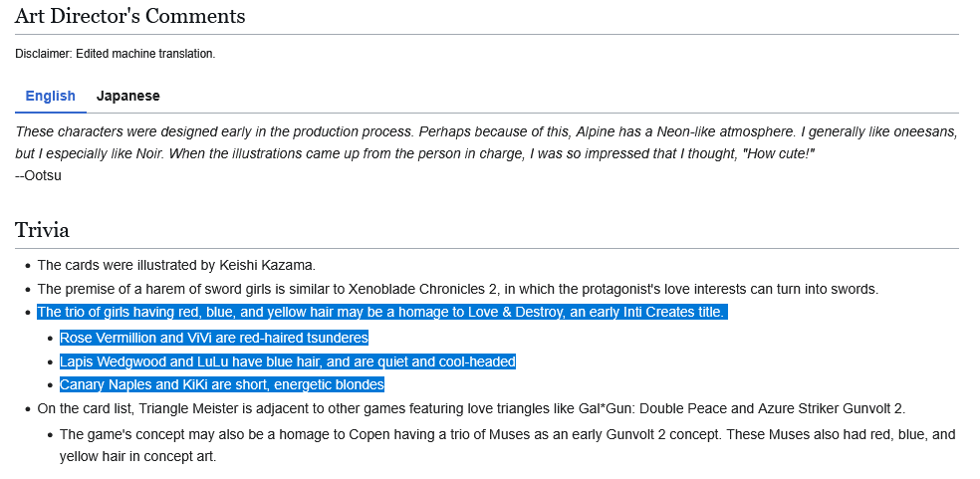Click the "--Ootsu" signature line
This screenshot has height=479, width=980.
pyautogui.click(x=39, y=176)
